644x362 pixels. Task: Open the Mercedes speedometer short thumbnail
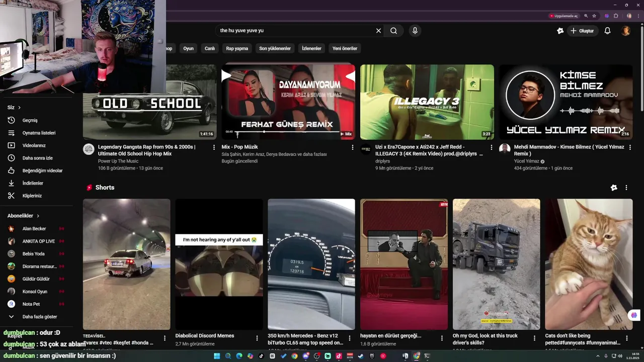tap(311, 264)
